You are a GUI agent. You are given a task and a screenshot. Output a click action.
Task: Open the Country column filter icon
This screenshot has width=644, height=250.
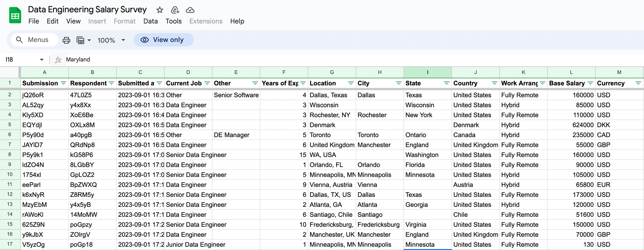(495, 83)
